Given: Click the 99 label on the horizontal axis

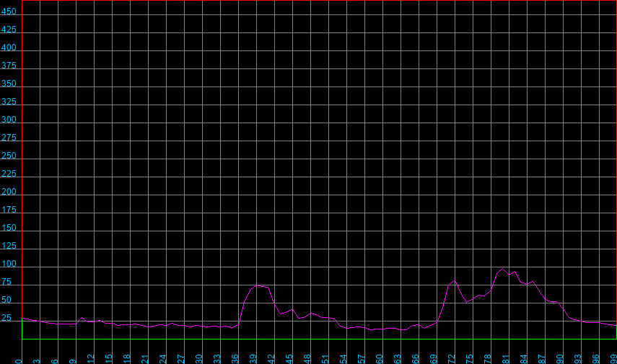Looking at the screenshot, I should pos(614,358).
